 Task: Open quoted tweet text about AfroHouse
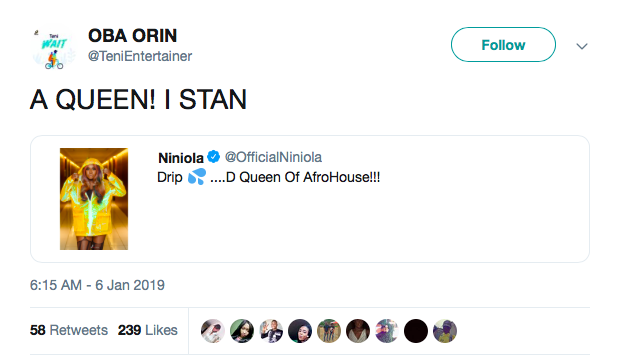268,177
